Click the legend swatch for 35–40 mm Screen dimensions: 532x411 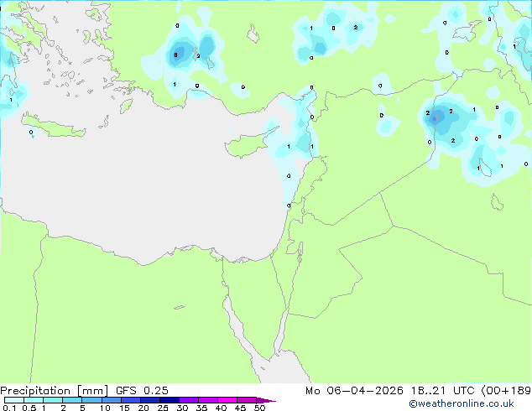208,400
